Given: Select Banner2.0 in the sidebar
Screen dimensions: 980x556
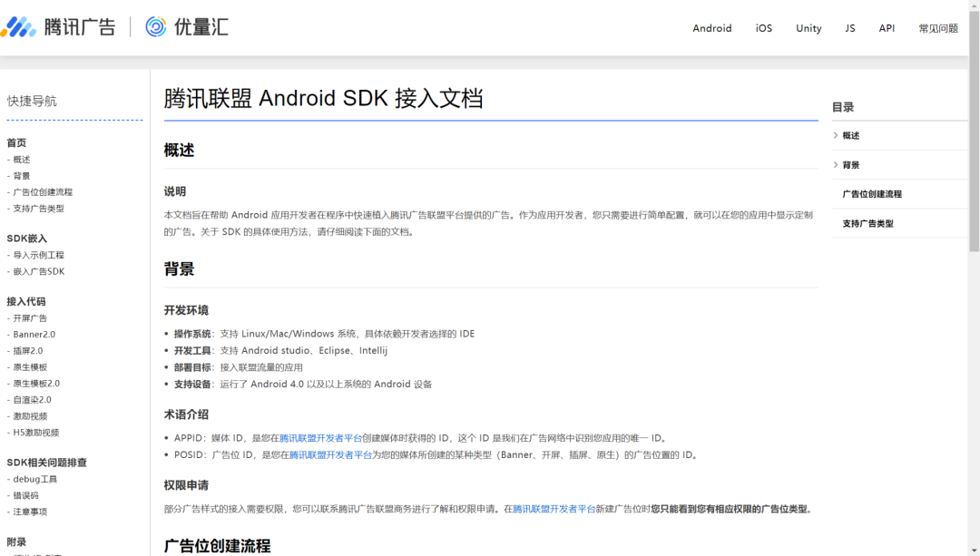Looking at the screenshot, I should click(34, 335).
